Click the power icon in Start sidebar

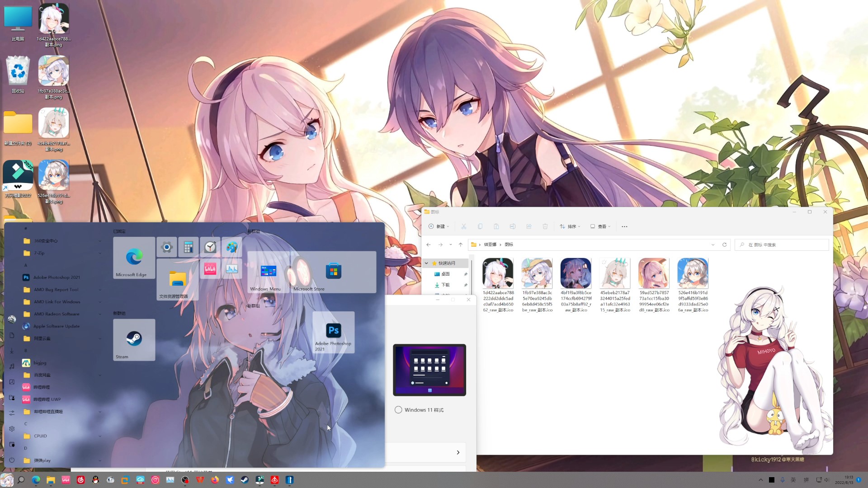(x=12, y=460)
